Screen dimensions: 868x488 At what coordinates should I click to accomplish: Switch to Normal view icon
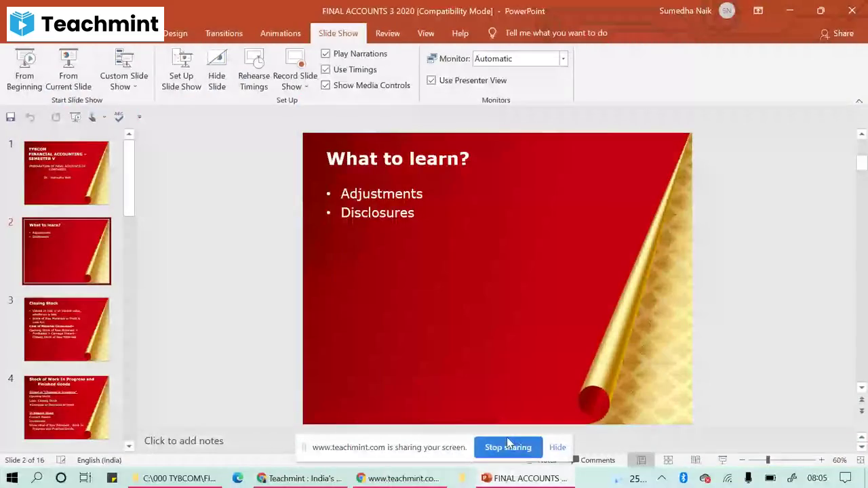[641, 460]
